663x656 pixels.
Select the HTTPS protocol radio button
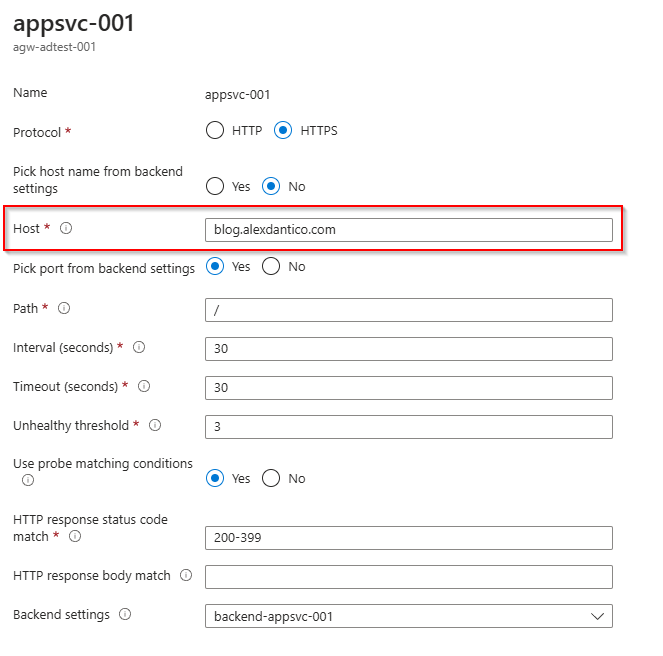coord(282,130)
